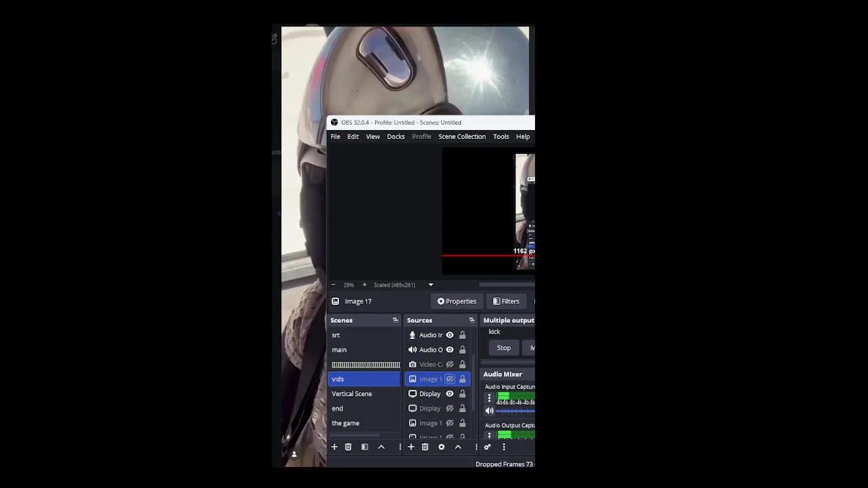Select the end scene
868x488 pixels.
click(364, 408)
